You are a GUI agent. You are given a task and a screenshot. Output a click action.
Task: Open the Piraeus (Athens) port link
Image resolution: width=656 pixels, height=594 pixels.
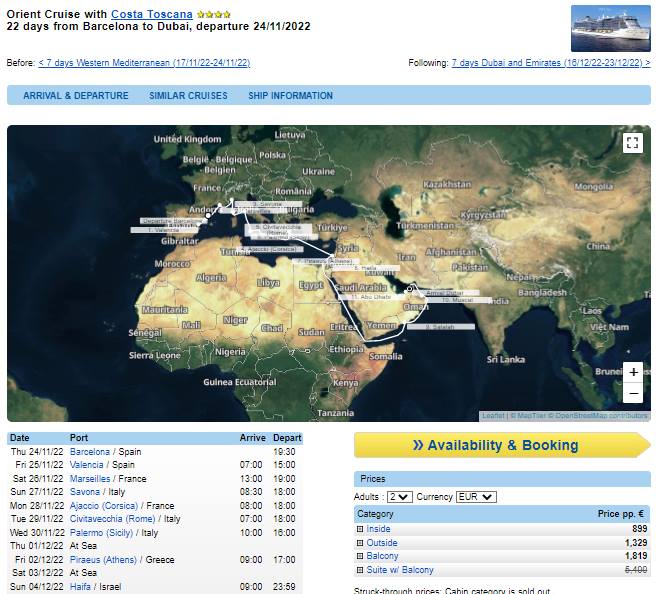(x=103, y=560)
